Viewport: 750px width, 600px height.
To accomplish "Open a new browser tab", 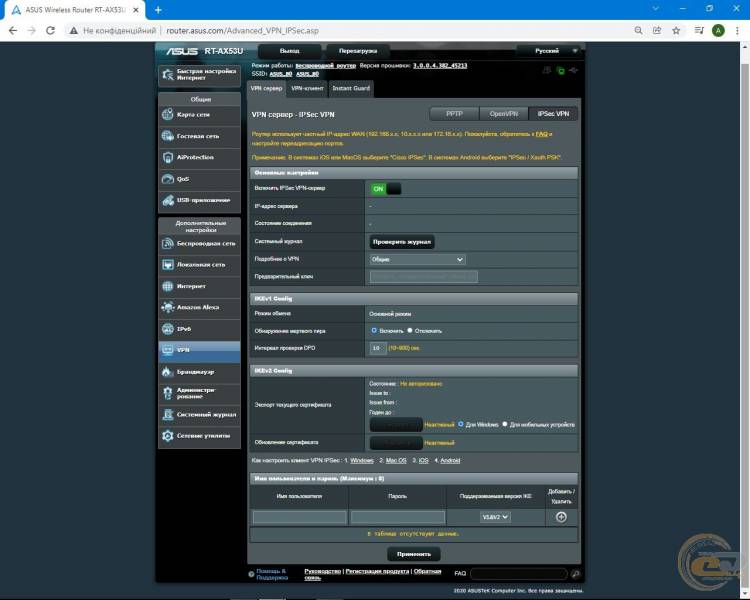I will 158,10.
